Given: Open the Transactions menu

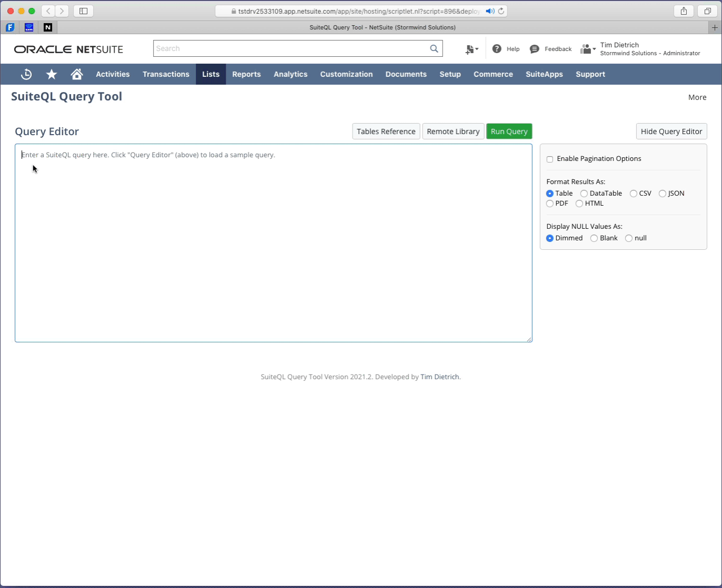Looking at the screenshot, I should coord(166,74).
